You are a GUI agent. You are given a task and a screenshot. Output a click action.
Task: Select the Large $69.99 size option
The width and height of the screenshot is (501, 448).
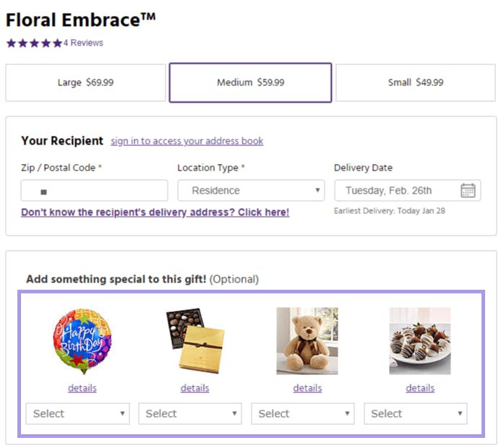coord(85,82)
